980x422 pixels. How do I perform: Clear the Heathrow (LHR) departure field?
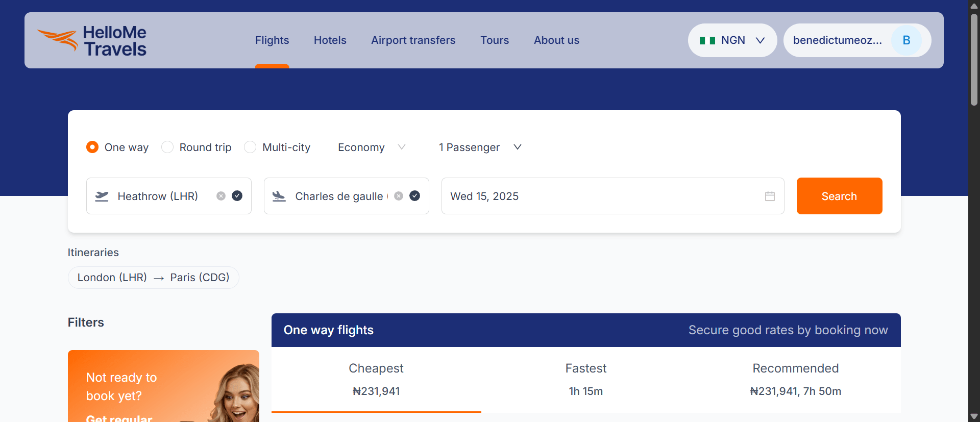(221, 196)
